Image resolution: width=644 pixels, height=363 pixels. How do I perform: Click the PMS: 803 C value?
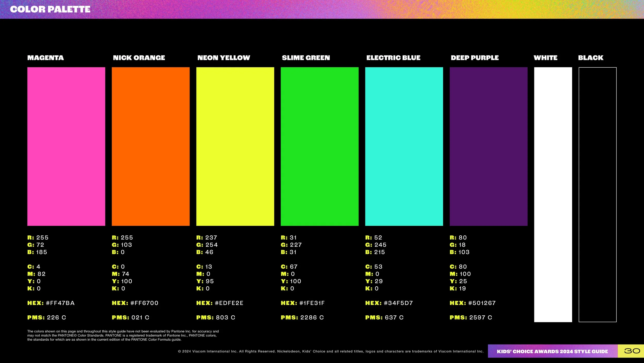click(216, 317)
